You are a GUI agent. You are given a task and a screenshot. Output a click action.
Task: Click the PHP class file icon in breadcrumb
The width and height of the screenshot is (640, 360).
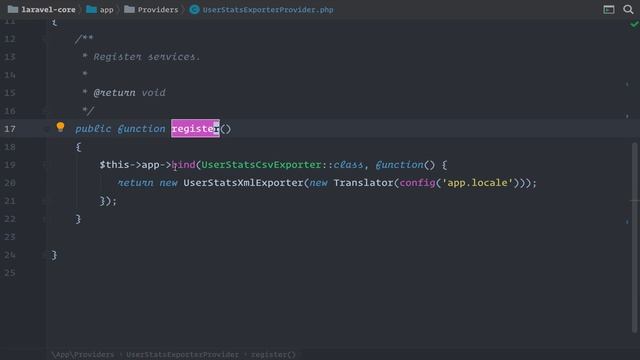pos(194,9)
